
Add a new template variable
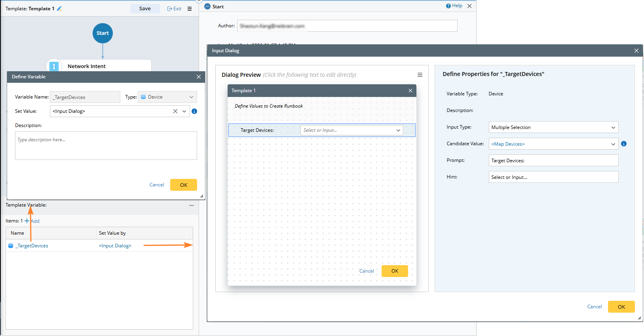coord(32,221)
